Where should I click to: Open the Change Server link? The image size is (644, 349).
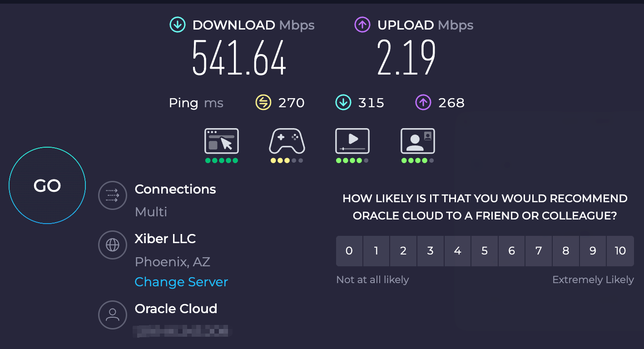(181, 282)
